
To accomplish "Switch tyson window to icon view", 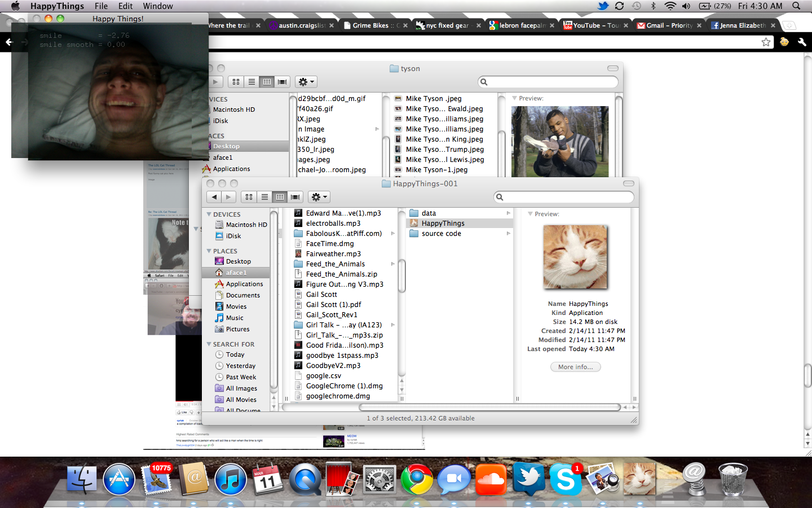I will pyautogui.click(x=236, y=82).
